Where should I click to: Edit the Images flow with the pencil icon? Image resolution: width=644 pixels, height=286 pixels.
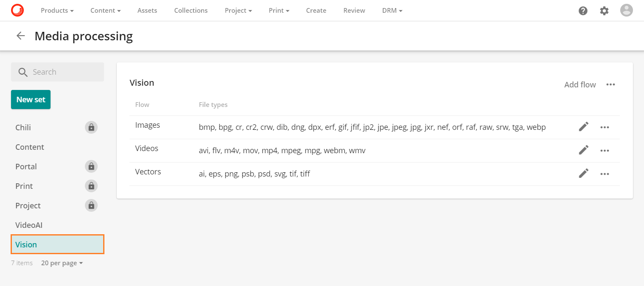tap(584, 126)
